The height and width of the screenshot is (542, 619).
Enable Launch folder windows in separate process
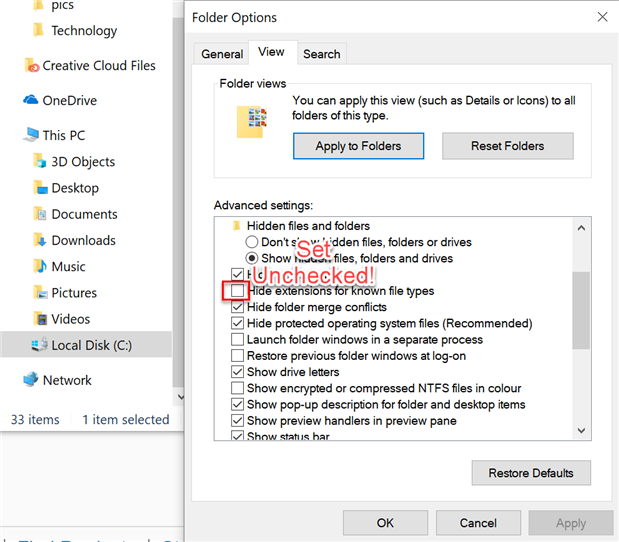coord(237,340)
